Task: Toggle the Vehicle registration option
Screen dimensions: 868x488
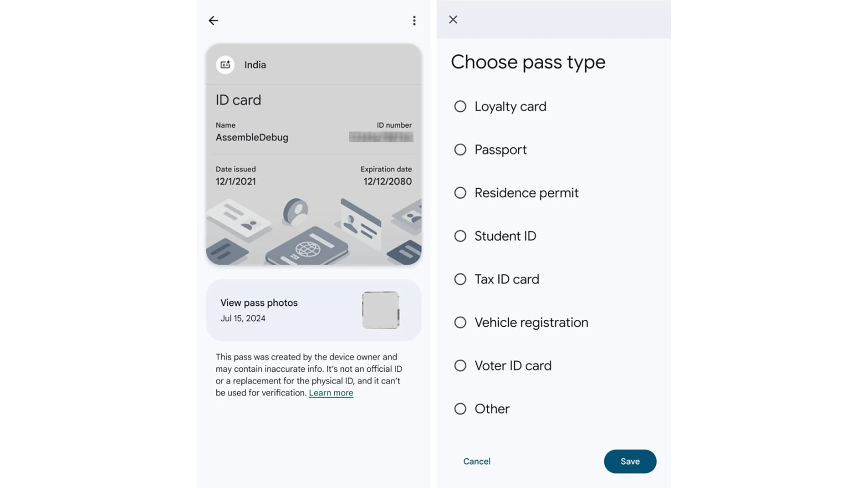Action: pyautogui.click(x=460, y=322)
